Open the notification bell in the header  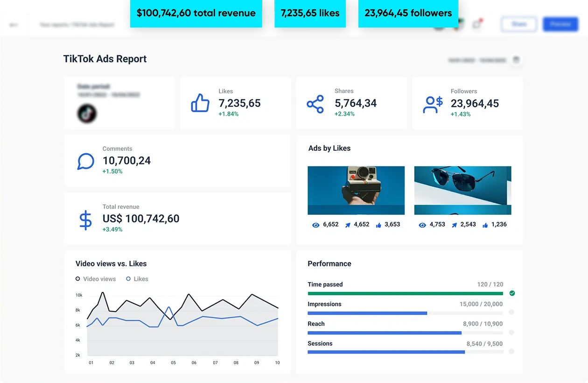[x=476, y=24]
